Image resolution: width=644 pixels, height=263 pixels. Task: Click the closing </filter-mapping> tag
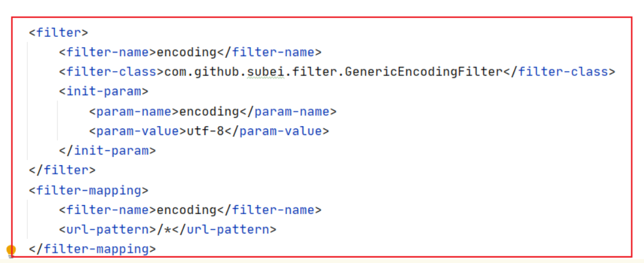tap(92, 249)
